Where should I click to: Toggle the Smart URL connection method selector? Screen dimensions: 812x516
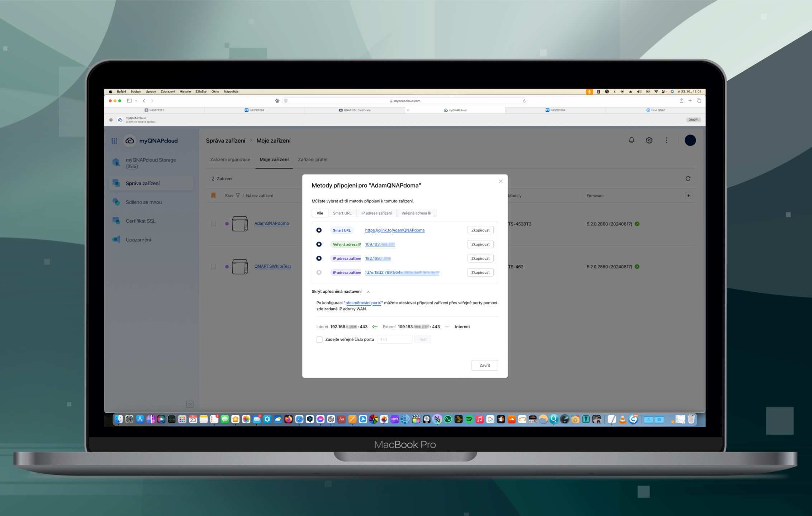pyautogui.click(x=319, y=230)
